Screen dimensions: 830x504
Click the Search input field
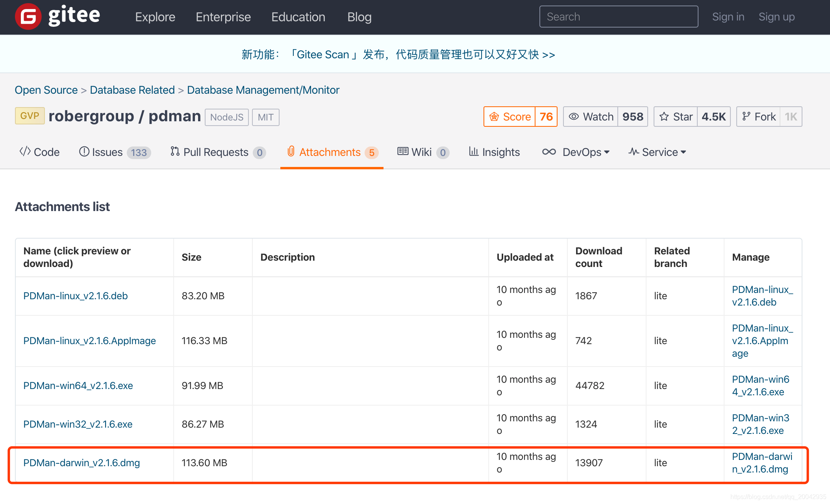coord(618,17)
